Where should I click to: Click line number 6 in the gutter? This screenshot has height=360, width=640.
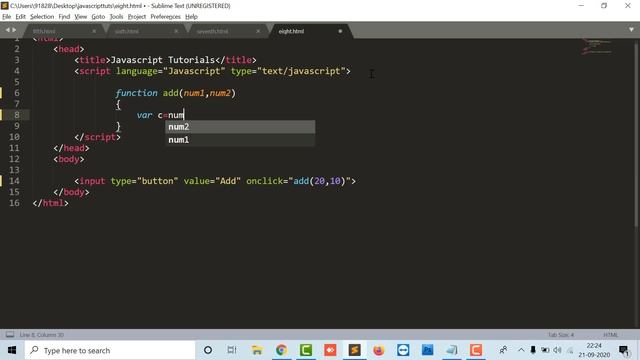17,93
